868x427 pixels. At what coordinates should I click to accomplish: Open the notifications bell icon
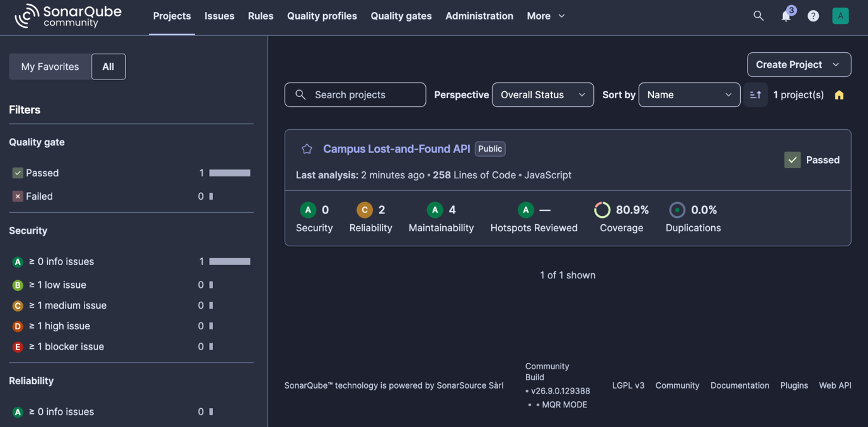click(x=786, y=16)
